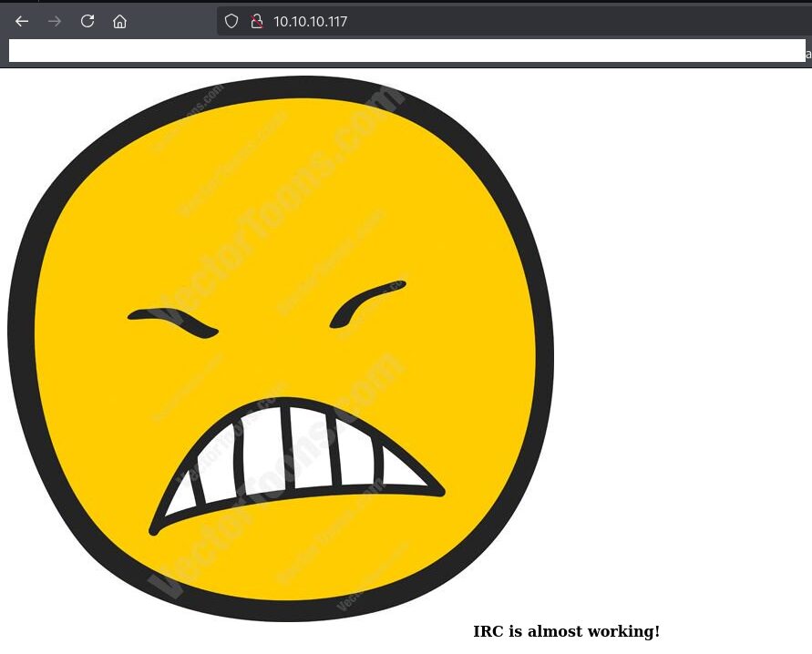Click the word "IRC" in the caption
The width and height of the screenshot is (812, 654).
point(488,631)
